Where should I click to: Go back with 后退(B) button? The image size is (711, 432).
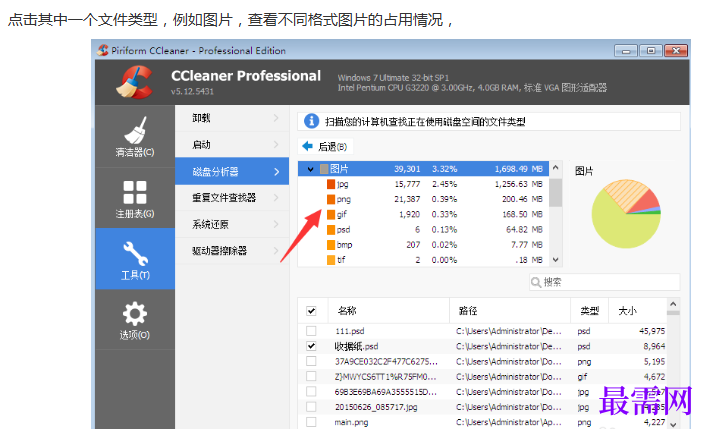[x=326, y=146]
